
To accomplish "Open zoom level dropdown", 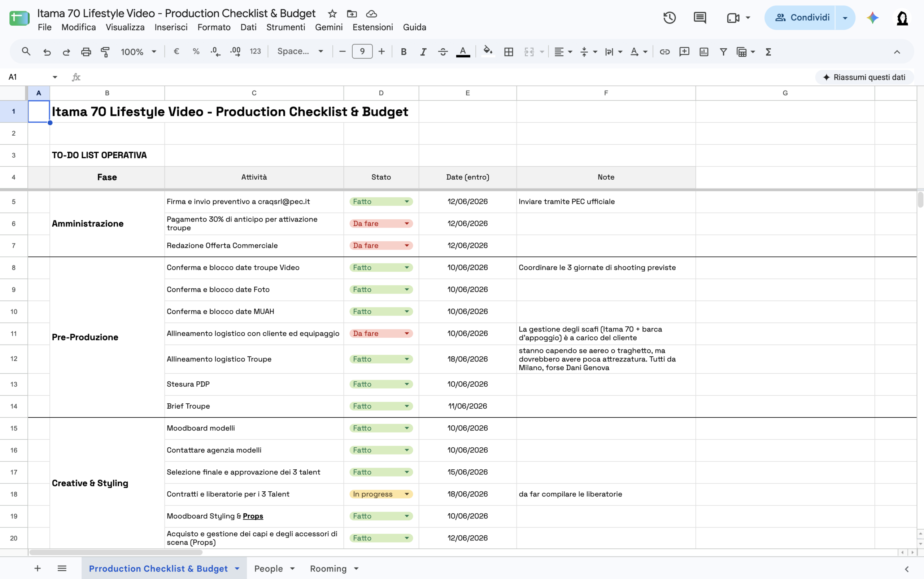I will pos(138,52).
